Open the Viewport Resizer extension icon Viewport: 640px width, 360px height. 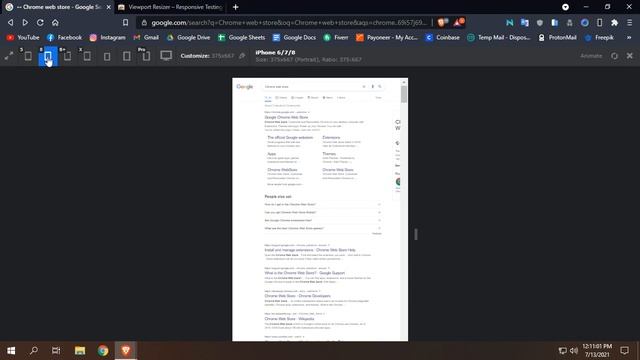click(x=600, y=23)
